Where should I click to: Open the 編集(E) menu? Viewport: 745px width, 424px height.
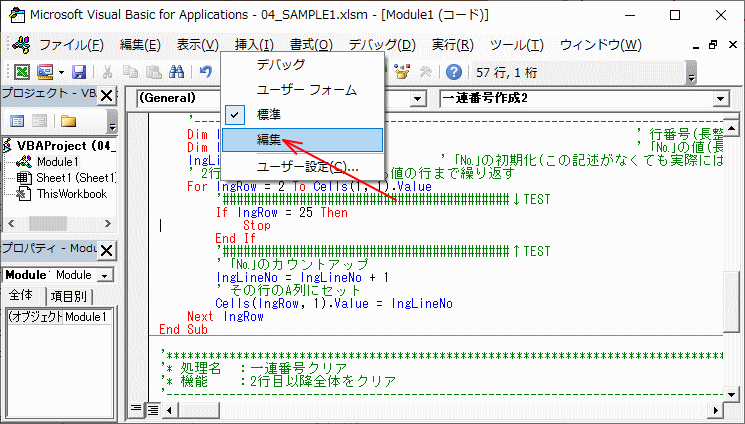pos(140,45)
